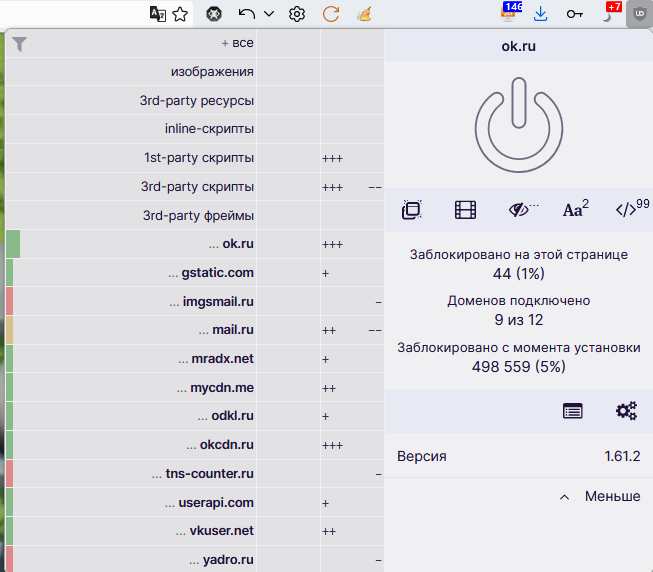This screenshot has height=572, width=653.
Task: Expand the ok.ru domain row
Action: pyautogui.click(x=131, y=244)
